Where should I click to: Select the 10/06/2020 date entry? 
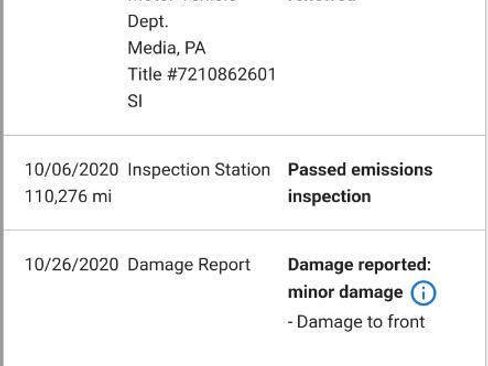pos(72,170)
